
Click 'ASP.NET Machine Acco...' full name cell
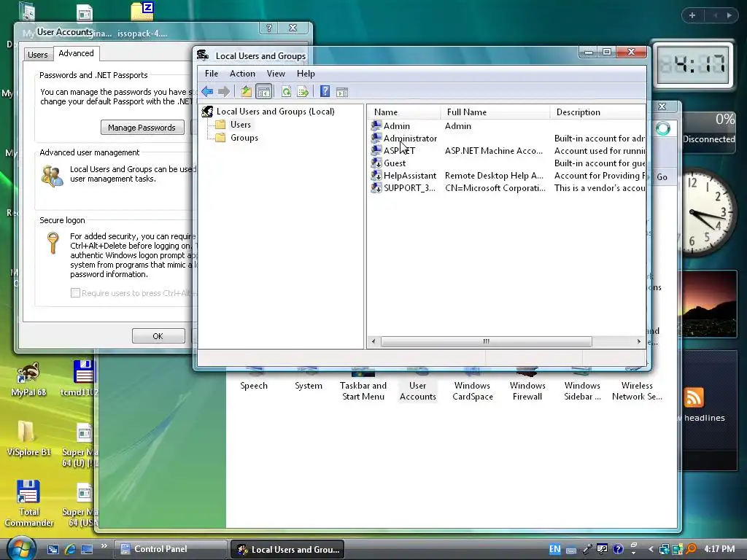point(494,150)
